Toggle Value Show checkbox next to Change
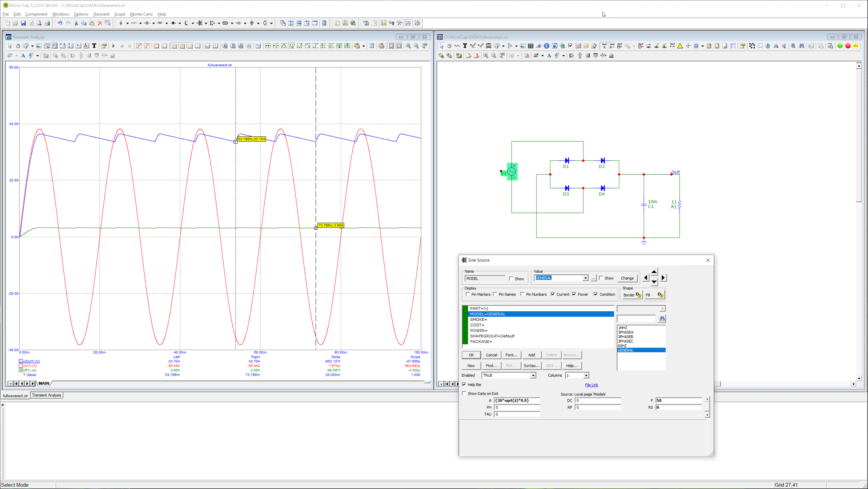The height and width of the screenshot is (489, 868). (601, 278)
